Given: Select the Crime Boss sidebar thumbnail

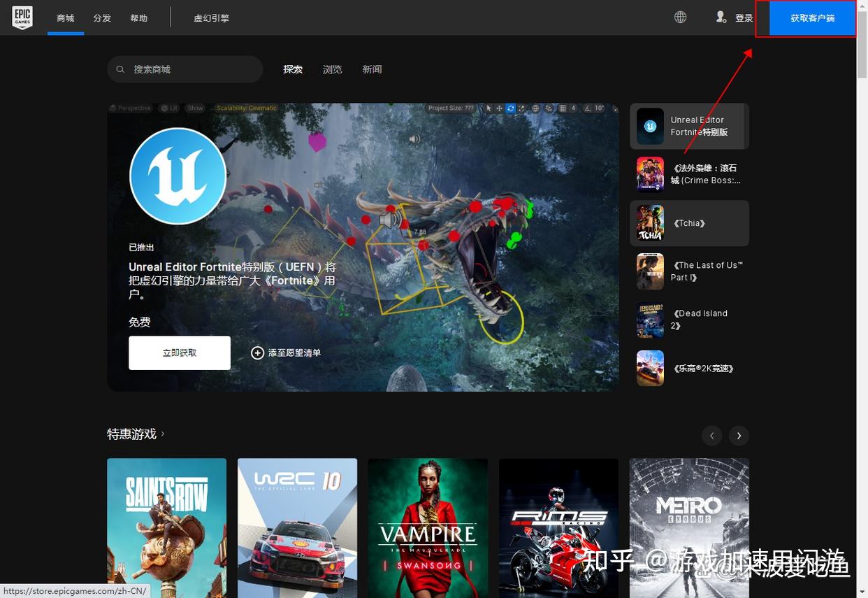Looking at the screenshot, I should pyautogui.click(x=650, y=174).
